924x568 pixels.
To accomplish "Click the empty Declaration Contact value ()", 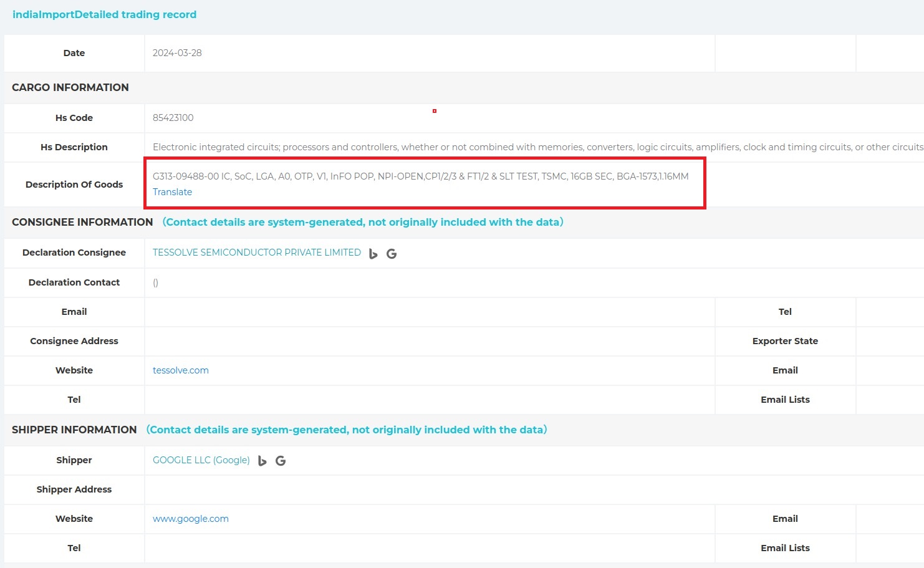I will click(156, 282).
